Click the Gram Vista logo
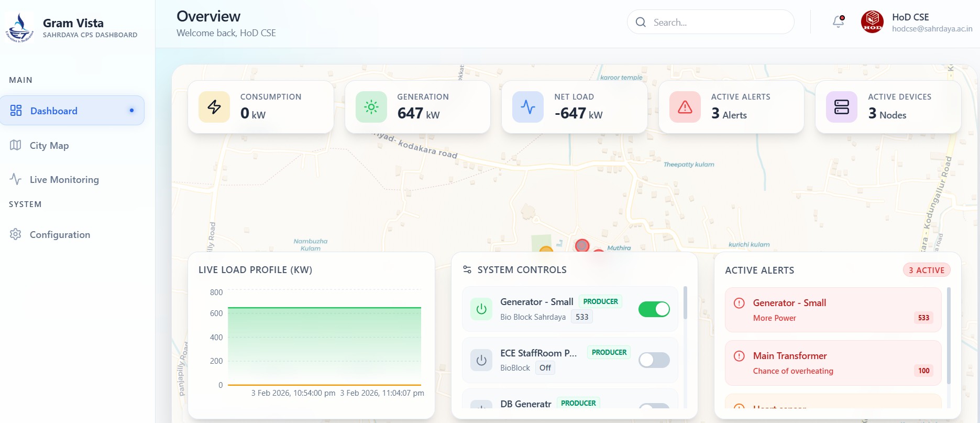 19,28
